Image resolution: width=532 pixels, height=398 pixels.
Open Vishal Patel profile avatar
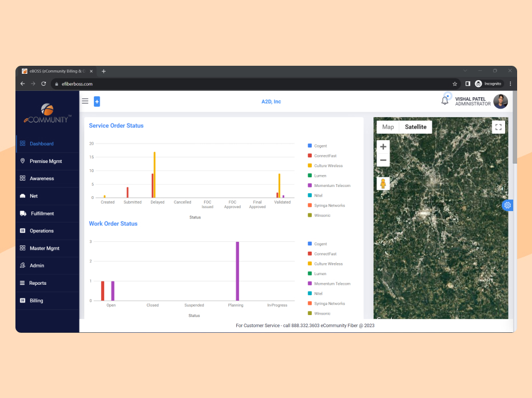tap(501, 101)
